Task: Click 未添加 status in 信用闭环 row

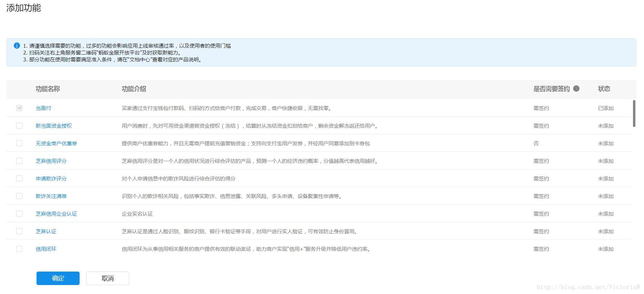Action: click(x=606, y=249)
